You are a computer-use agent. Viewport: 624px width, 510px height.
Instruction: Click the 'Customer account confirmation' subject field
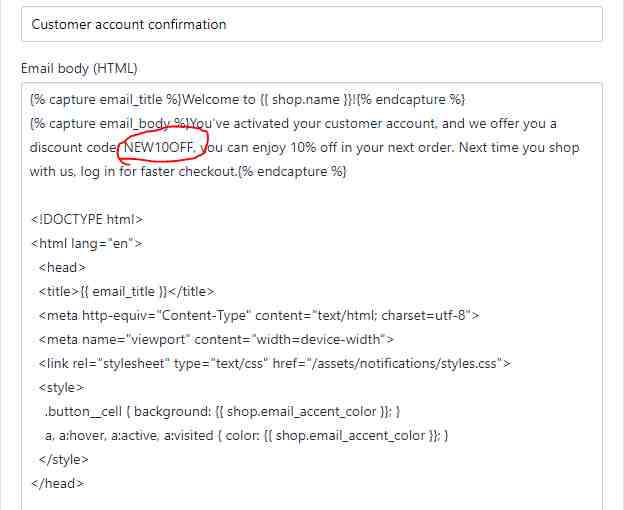(x=310, y=24)
